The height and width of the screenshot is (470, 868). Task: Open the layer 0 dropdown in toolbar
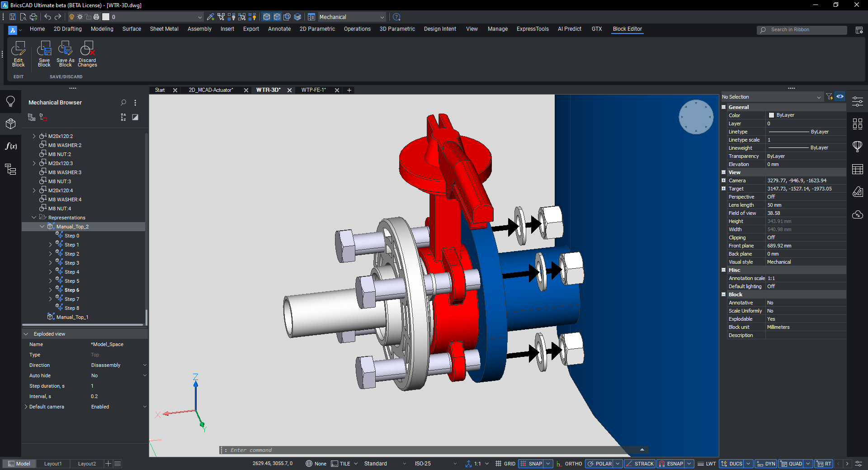click(x=200, y=17)
